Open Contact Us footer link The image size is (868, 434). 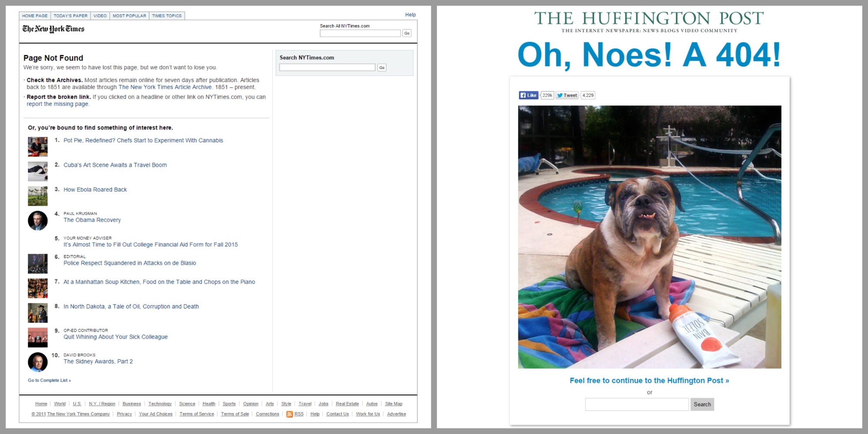click(x=338, y=414)
